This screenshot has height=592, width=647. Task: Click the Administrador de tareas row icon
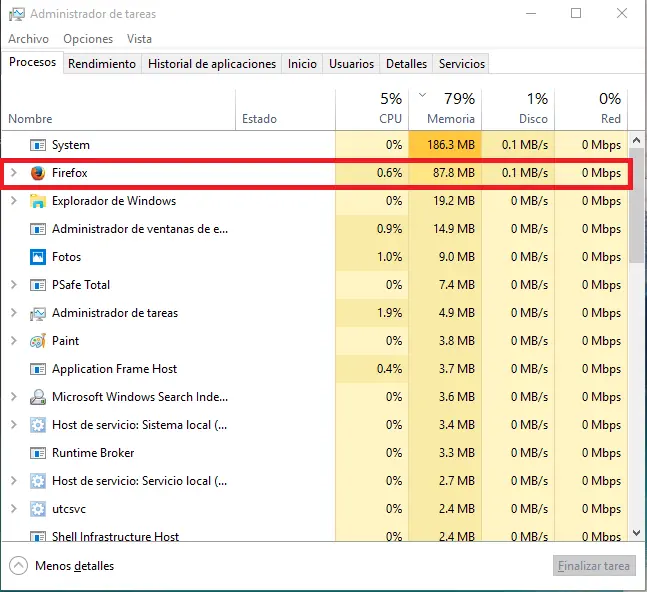point(38,314)
